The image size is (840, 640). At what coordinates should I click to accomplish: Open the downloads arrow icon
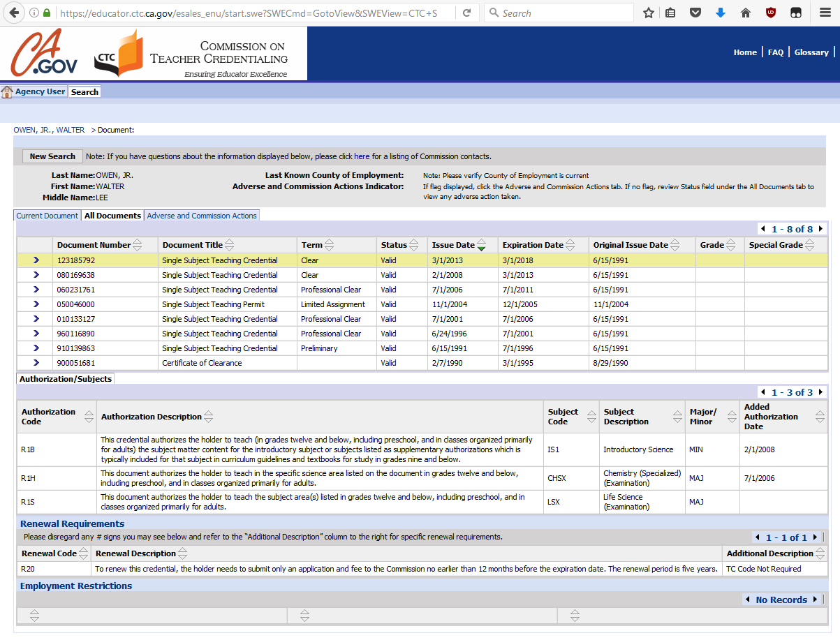tap(721, 13)
